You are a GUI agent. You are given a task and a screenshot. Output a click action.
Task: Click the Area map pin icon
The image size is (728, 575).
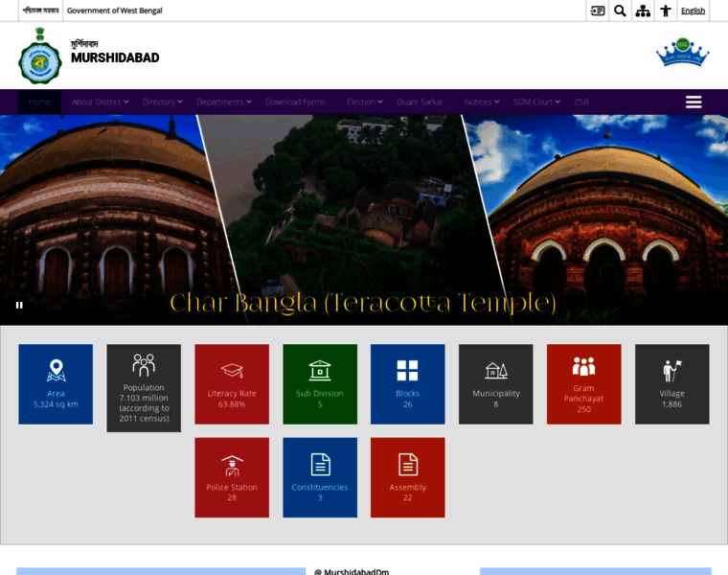click(x=56, y=371)
